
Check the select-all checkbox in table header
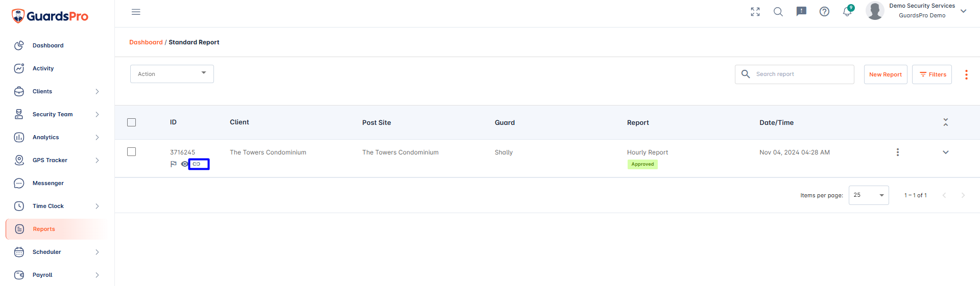[132, 122]
